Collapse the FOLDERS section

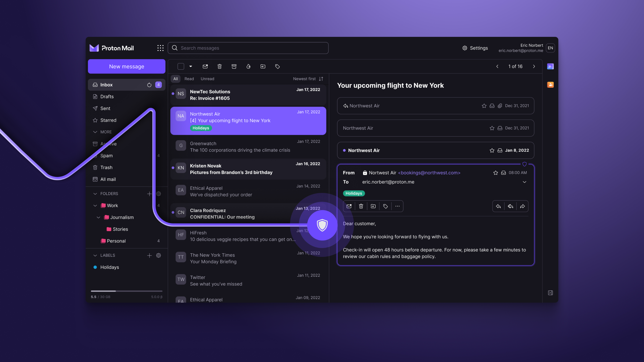tap(95, 194)
